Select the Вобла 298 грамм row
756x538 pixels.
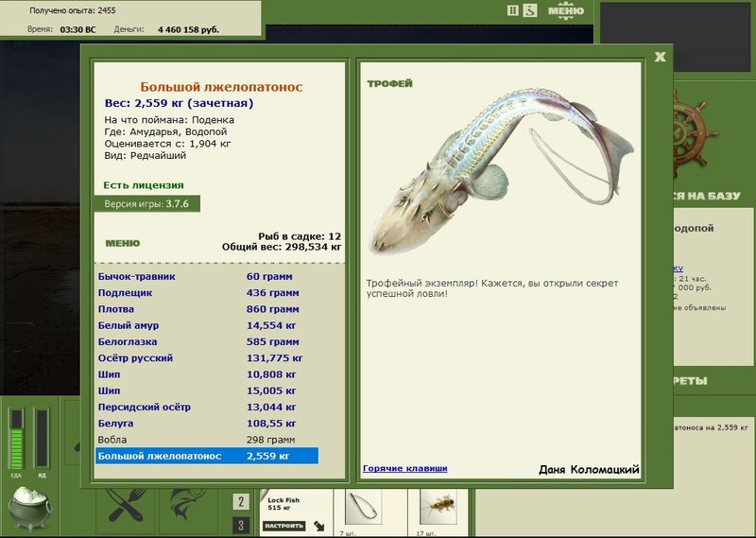(207, 440)
